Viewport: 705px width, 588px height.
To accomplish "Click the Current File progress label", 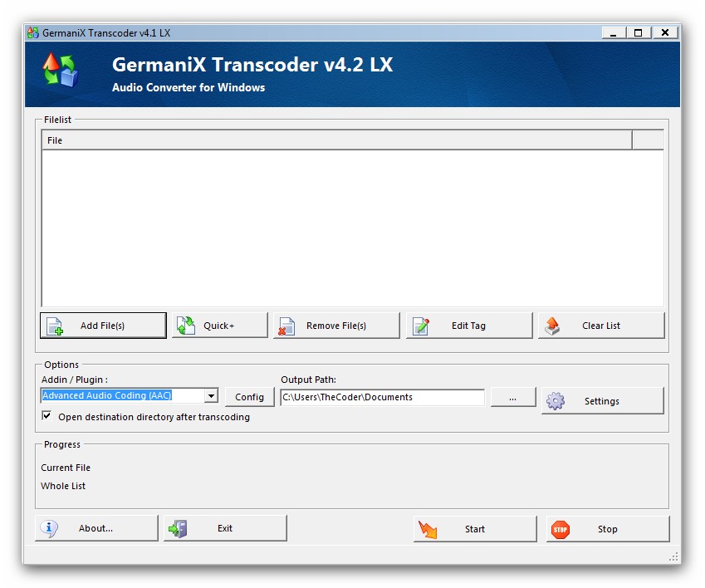I will [x=66, y=468].
